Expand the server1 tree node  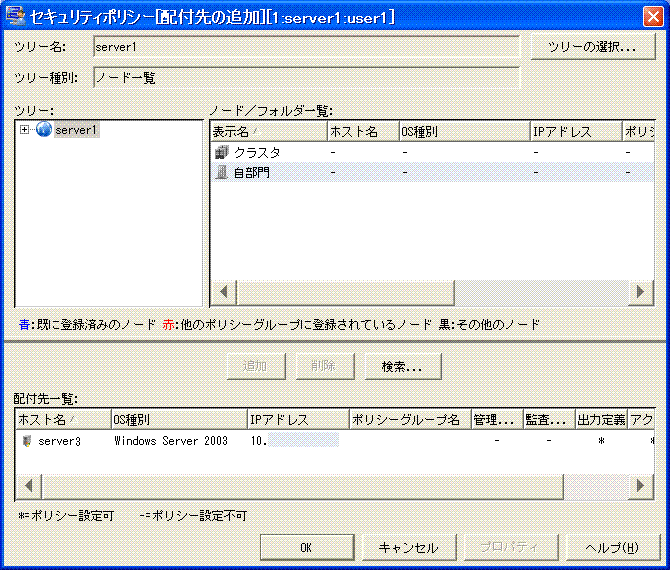(25, 129)
